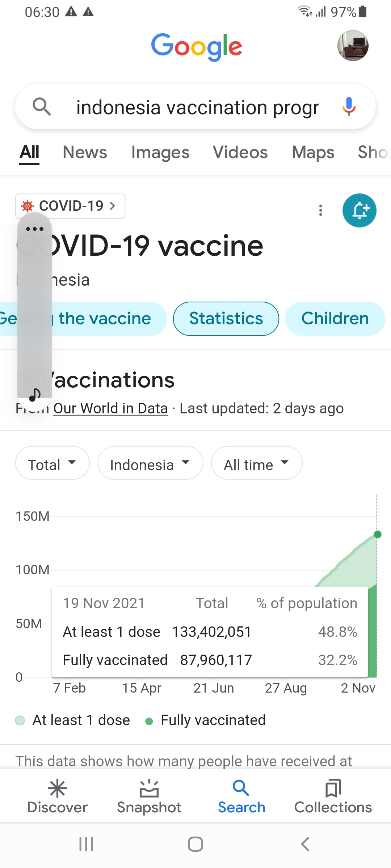
Task: Tap the voice search microphone icon
Action: [349, 107]
